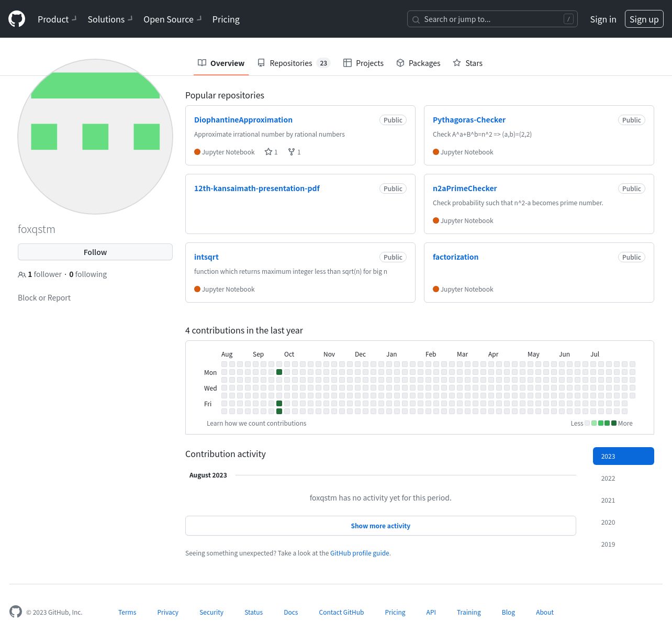This screenshot has width=672, height=644.
Task: Open the GitHub profile guide link
Action: [360, 553]
